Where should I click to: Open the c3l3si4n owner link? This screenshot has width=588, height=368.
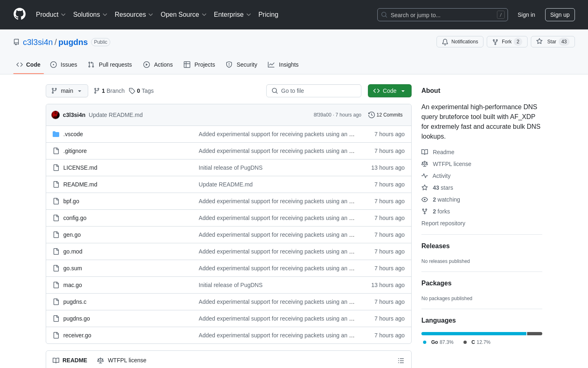pos(38,42)
